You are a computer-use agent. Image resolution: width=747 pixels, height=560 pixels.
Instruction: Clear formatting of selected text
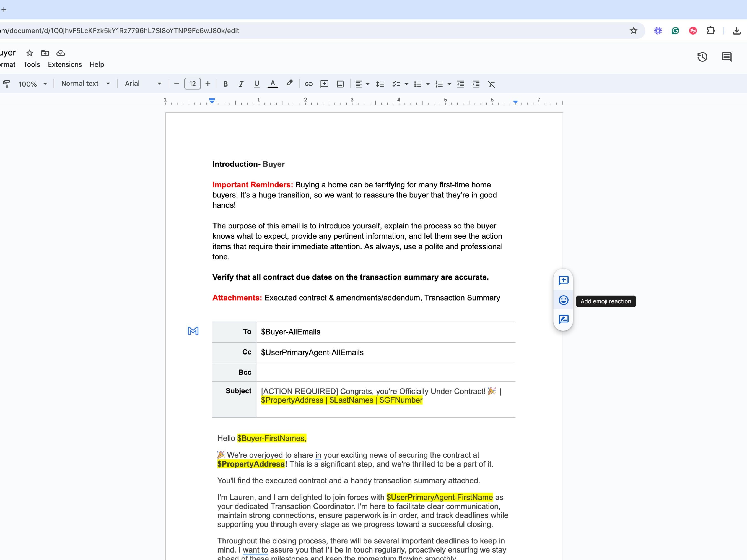point(492,84)
